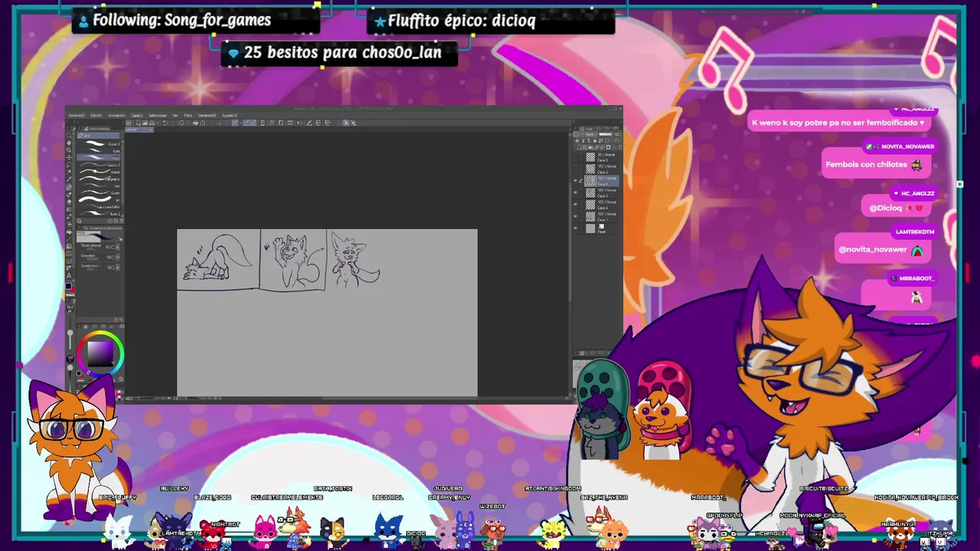Choose the thick 'pn' brush preset
980x551 pixels.
click(x=99, y=200)
